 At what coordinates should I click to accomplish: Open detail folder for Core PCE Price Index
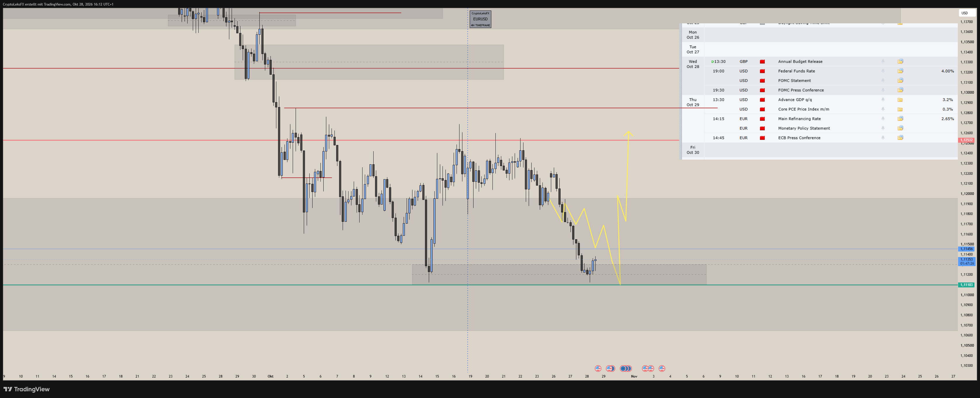(900, 109)
